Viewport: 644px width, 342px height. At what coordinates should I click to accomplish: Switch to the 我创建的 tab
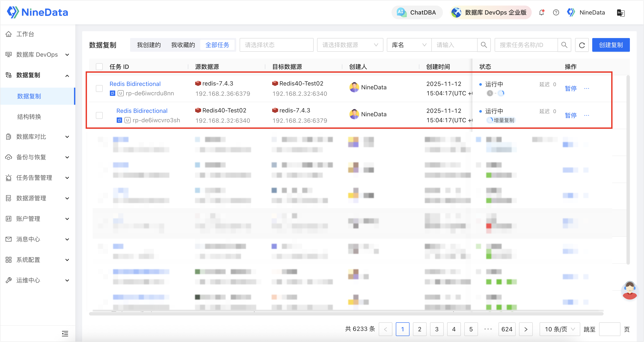[x=149, y=45]
